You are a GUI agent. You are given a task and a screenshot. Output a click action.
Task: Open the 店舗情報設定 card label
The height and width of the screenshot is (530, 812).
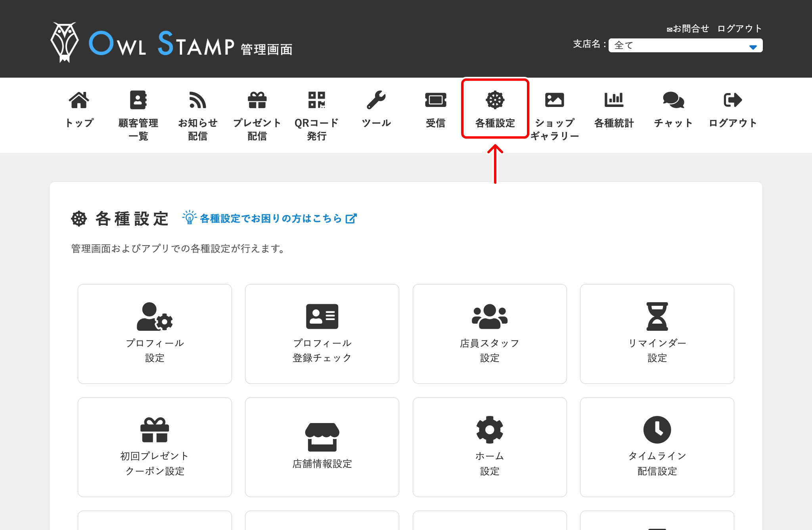[322, 464]
